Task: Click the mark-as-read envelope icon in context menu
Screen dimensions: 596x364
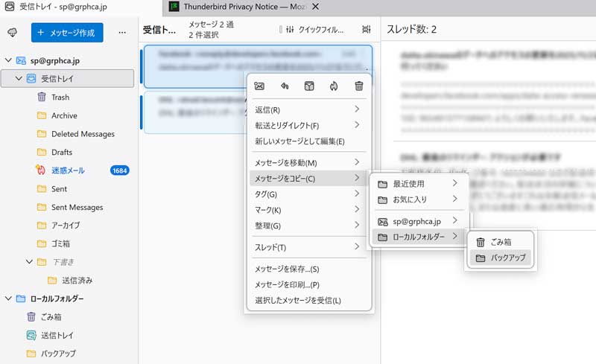Action: (x=259, y=86)
